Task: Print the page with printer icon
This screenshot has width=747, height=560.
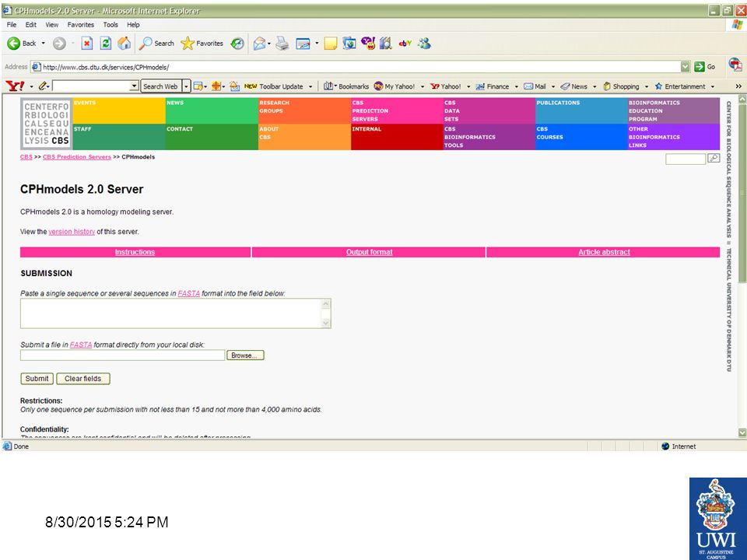Action: point(282,44)
